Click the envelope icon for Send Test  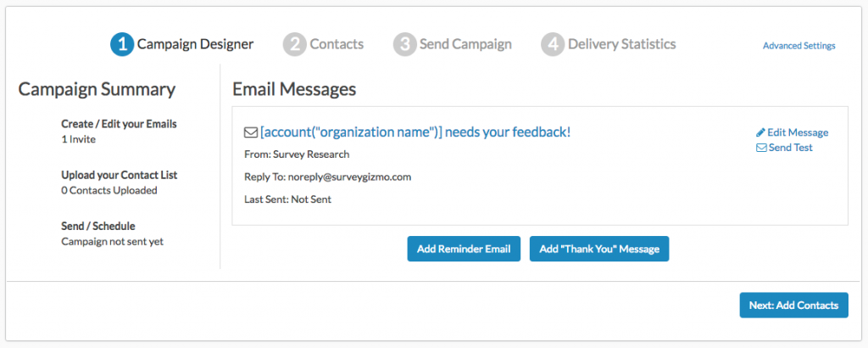coord(760,148)
